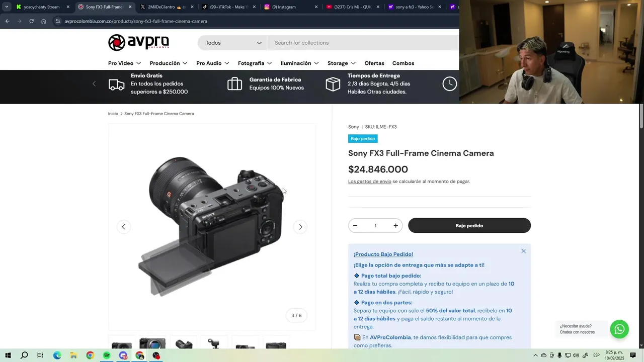Click the clock icon in the banner
The image size is (644, 362).
tap(449, 84)
